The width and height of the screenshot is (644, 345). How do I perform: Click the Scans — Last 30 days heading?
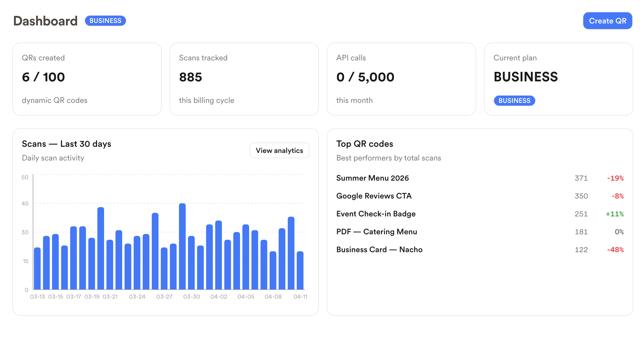click(66, 144)
